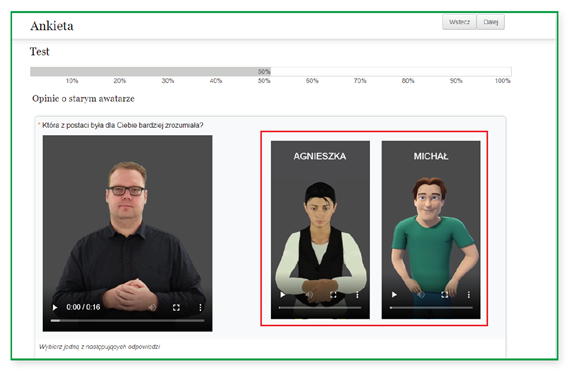Image resolution: width=574 pixels, height=372 pixels.
Task: Play the Michał avatar video
Action: click(x=394, y=295)
